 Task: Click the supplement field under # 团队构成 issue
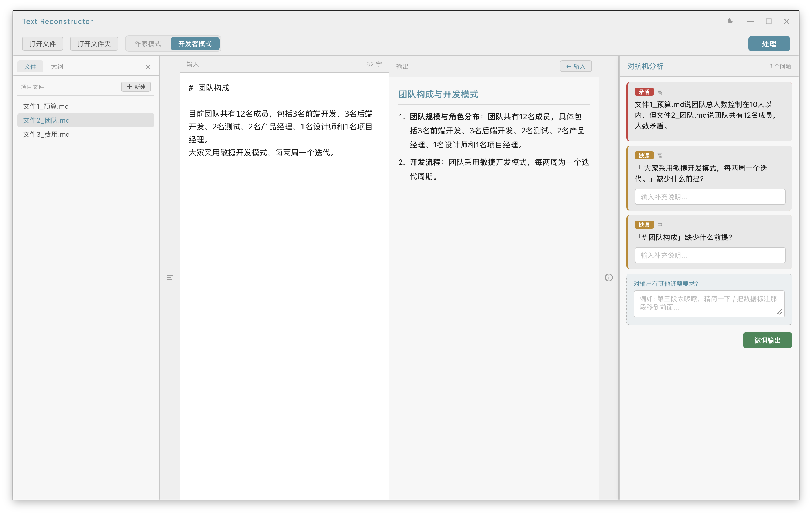coord(710,255)
